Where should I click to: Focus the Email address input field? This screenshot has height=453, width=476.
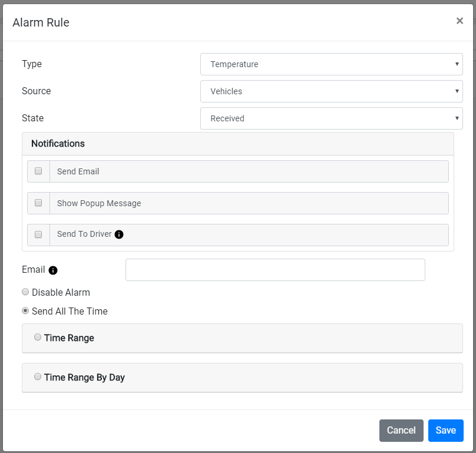click(x=275, y=270)
